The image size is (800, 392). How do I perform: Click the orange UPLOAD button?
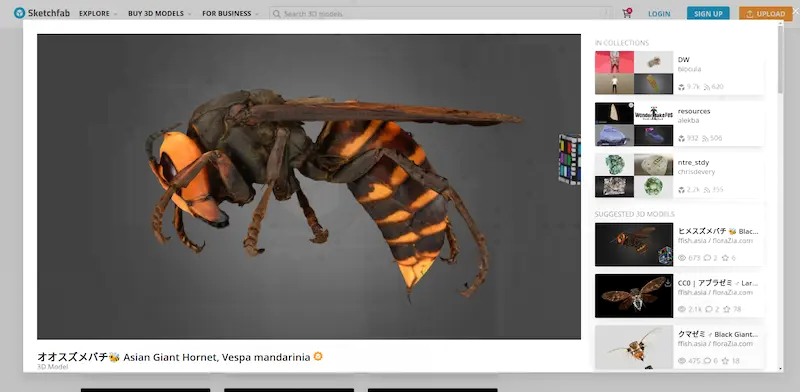[766, 14]
